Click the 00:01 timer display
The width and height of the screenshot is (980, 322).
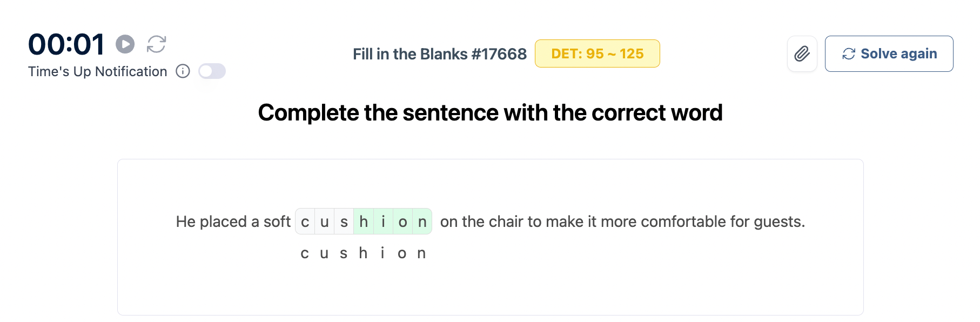point(66,44)
